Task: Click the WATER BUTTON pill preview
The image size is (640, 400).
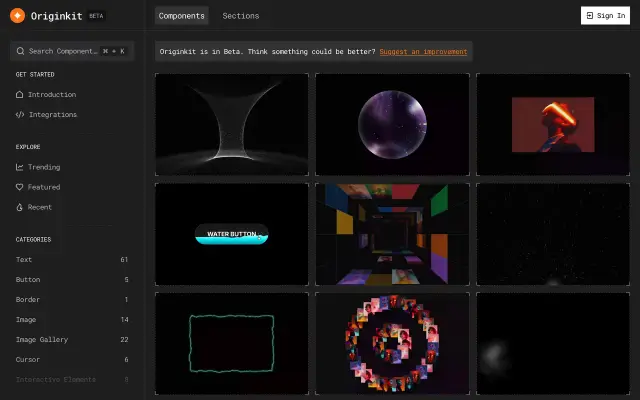Action: pos(232,234)
